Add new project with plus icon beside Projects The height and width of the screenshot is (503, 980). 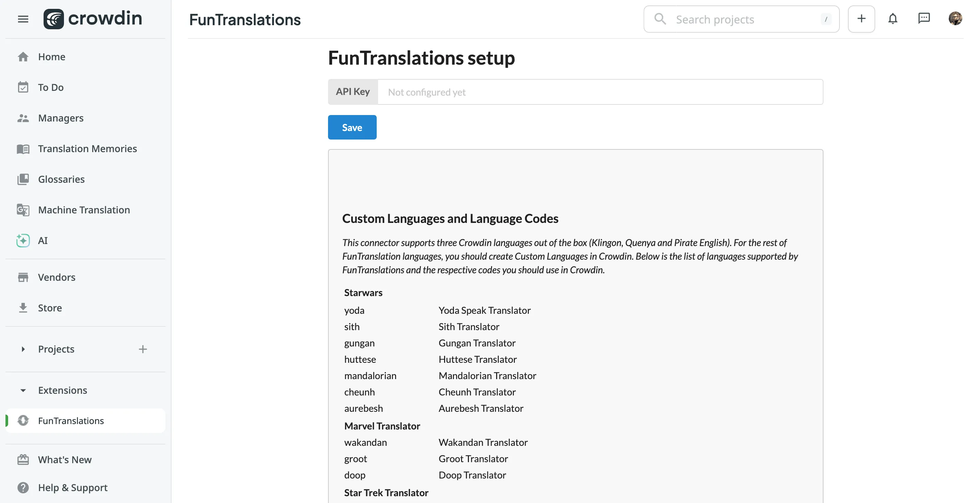tap(143, 349)
